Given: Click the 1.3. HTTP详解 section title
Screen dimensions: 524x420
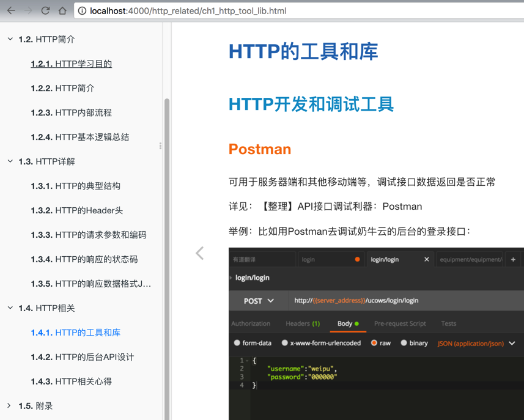Looking at the screenshot, I should 47,161.
